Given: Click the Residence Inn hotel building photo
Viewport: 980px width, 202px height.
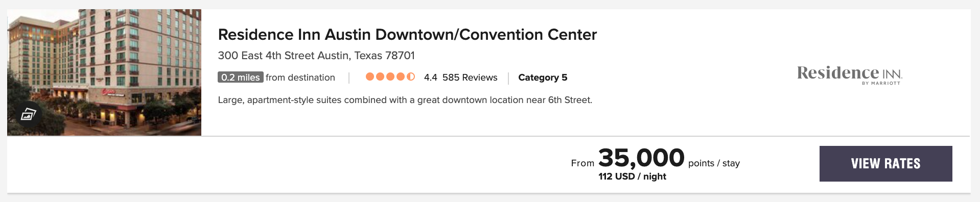Looking at the screenshot, I should click(104, 72).
